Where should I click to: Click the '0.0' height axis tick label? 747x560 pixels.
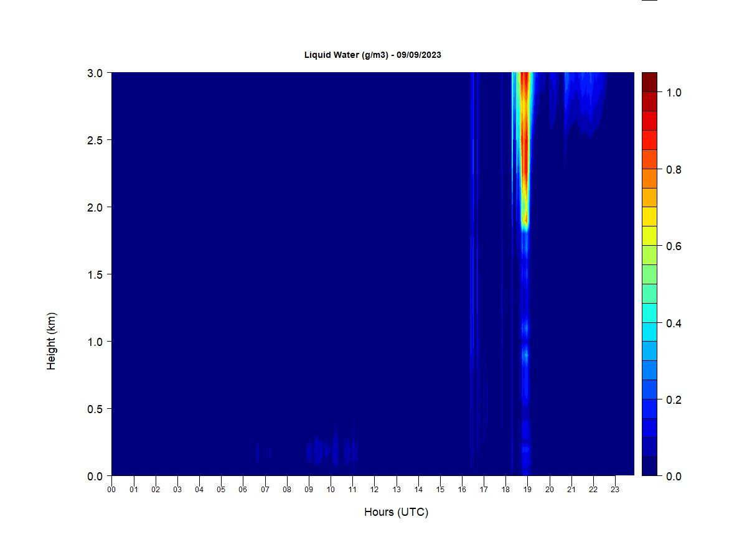[x=95, y=476]
